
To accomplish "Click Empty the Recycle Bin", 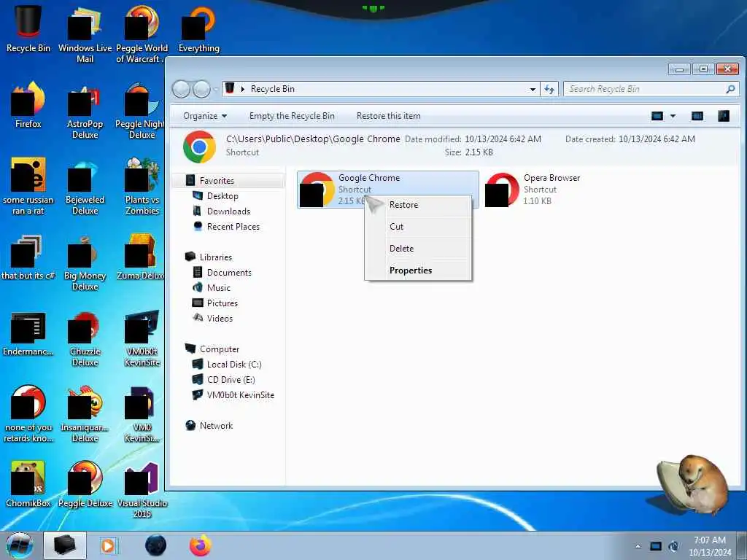I will [x=292, y=116].
